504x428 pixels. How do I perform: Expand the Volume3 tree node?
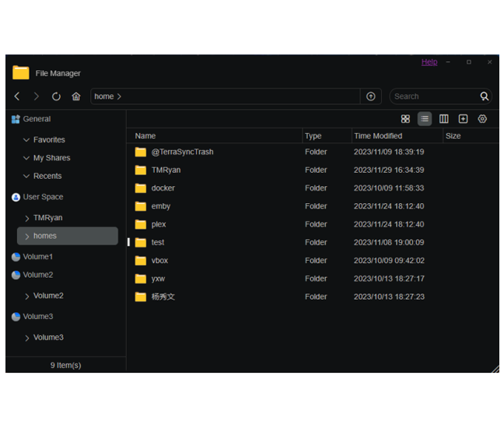pyautogui.click(x=27, y=338)
